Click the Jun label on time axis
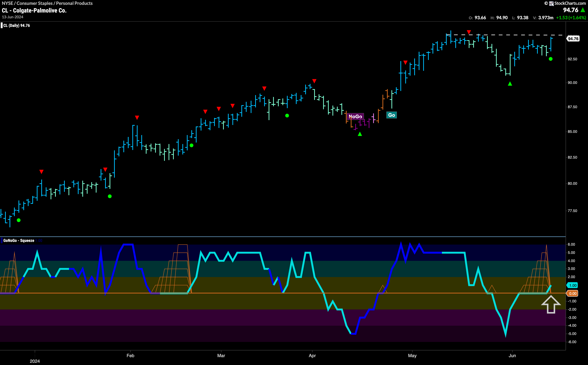The height and width of the screenshot is (365, 588). [512, 356]
